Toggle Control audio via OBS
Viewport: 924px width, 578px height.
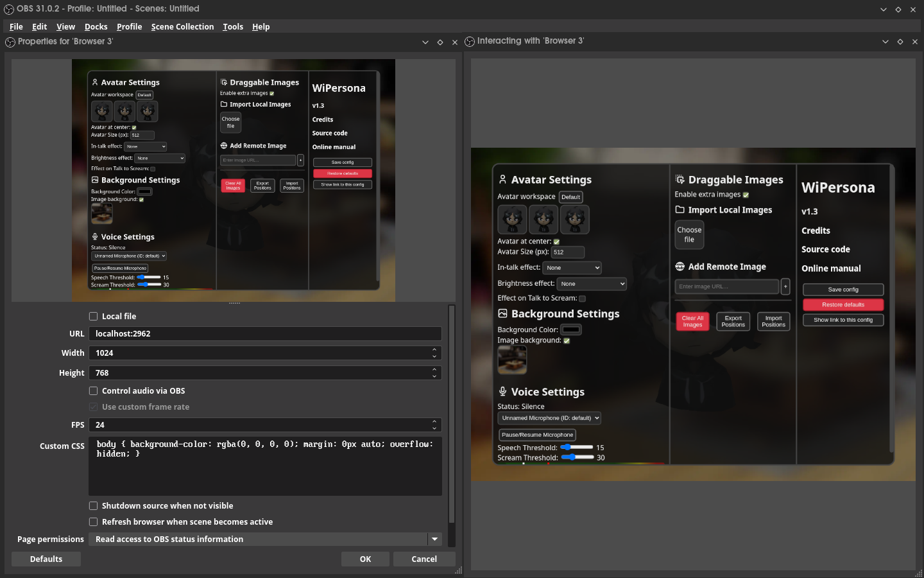[x=93, y=390]
